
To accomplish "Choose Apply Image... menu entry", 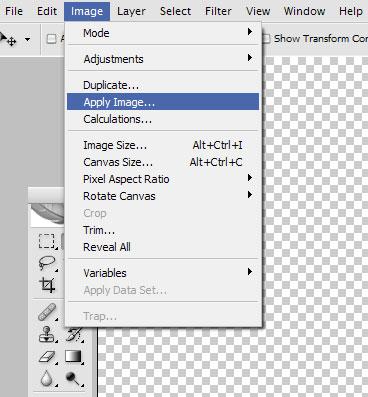I will point(163,102).
